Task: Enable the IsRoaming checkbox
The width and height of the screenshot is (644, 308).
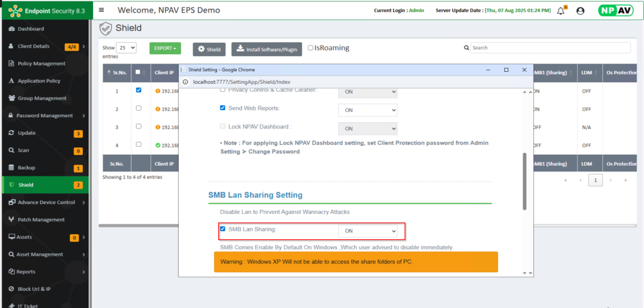Action: (311, 48)
